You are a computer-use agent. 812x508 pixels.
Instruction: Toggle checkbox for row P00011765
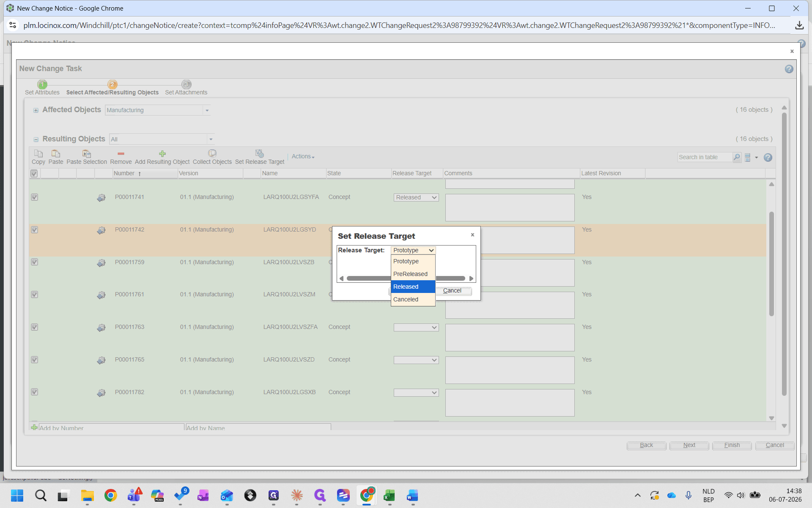[35, 360]
